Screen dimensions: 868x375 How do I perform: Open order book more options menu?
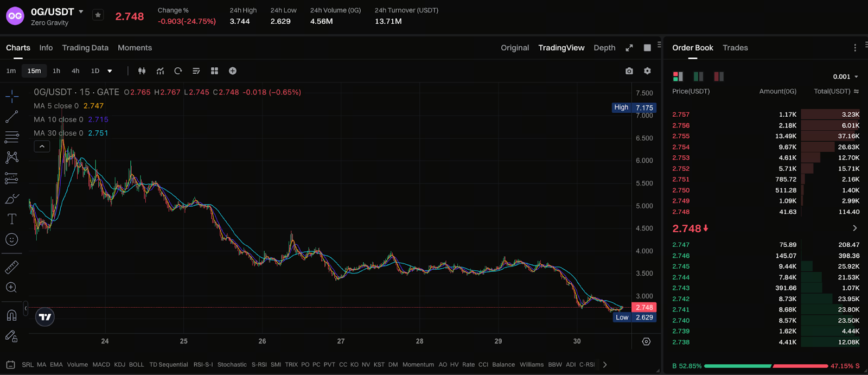855,48
